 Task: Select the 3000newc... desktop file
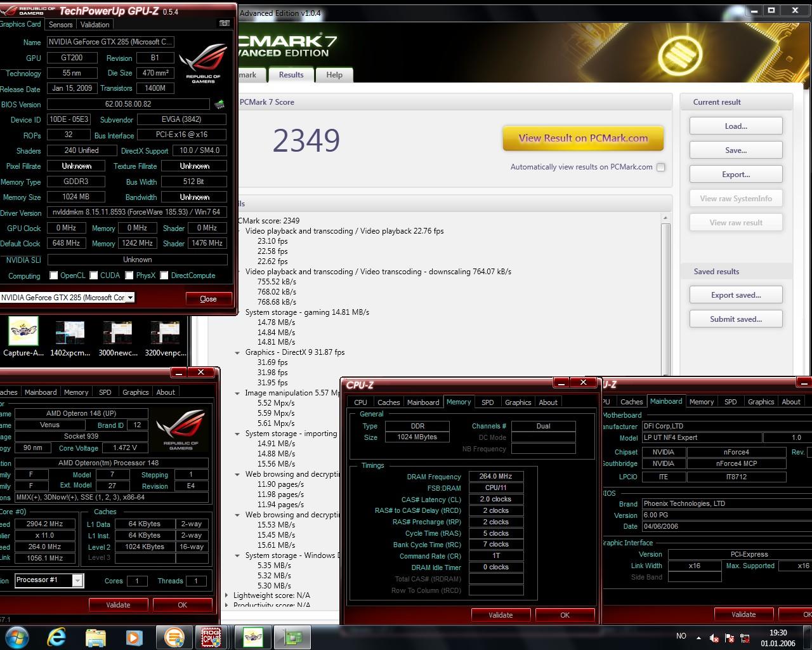pyautogui.click(x=118, y=338)
